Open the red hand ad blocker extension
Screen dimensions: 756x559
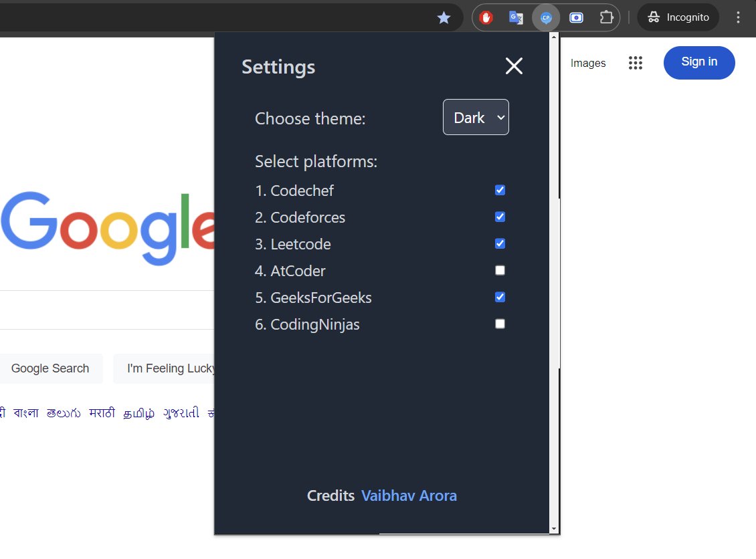pyautogui.click(x=486, y=18)
